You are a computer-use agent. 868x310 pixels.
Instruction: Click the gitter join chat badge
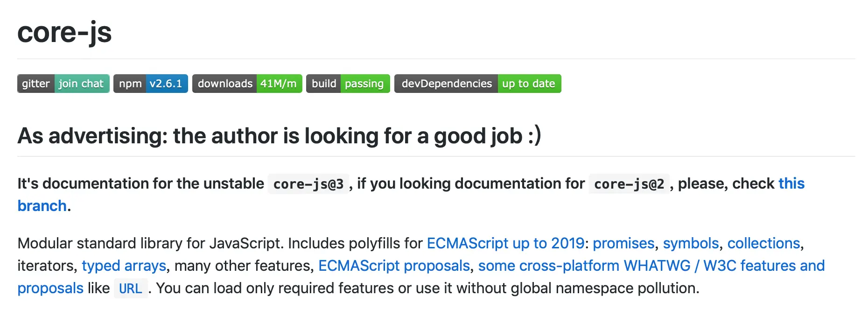click(x=63, y=84)
